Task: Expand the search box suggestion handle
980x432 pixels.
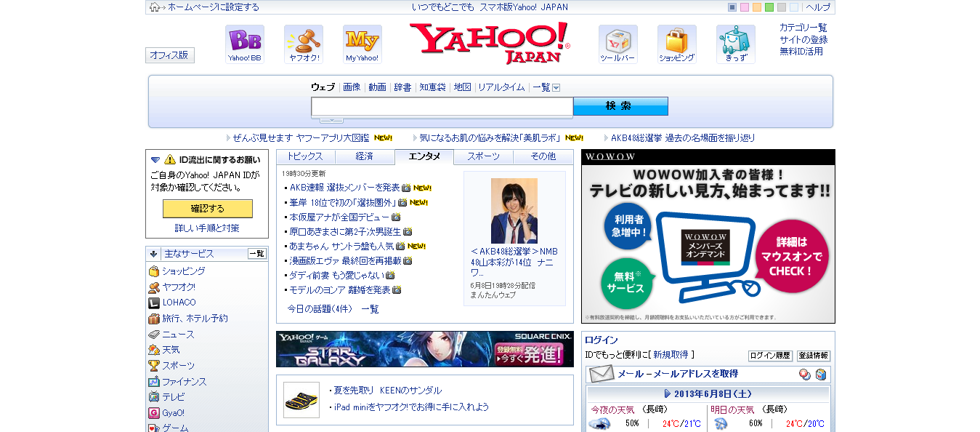Action: point(331,120)
